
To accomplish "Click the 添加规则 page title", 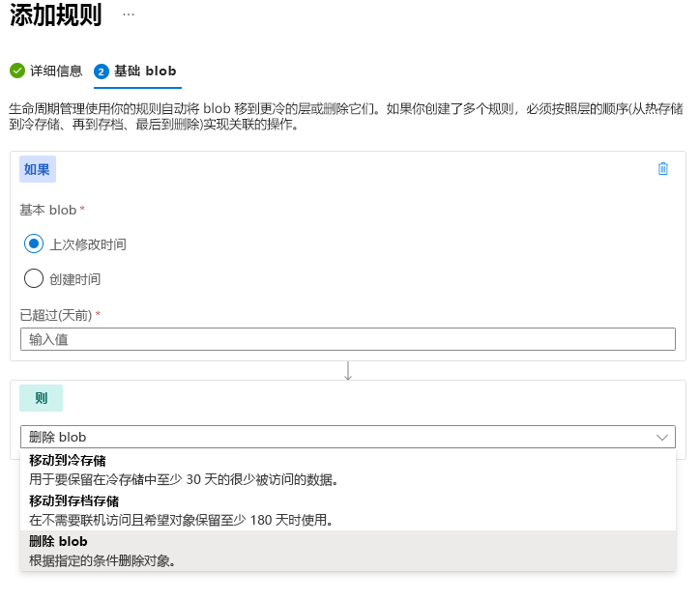I will (x=56, y=14).
